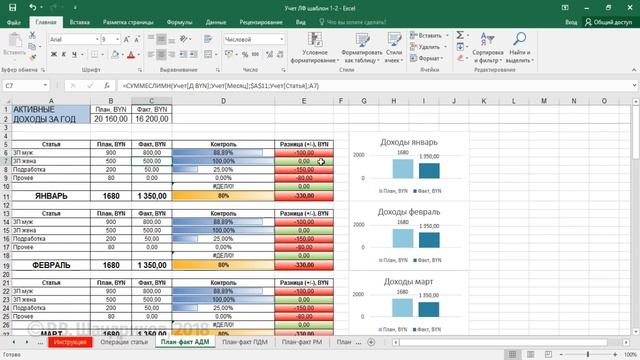Click the Вставить cells button
Image resolution: width=640 pixels, height=360 pixels.
click(426, 36)
